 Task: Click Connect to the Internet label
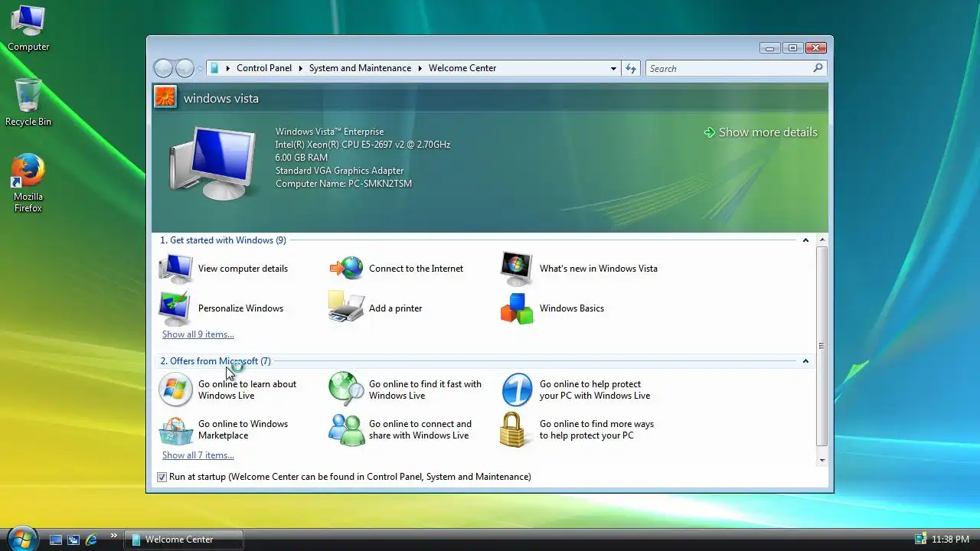[416, 269]
